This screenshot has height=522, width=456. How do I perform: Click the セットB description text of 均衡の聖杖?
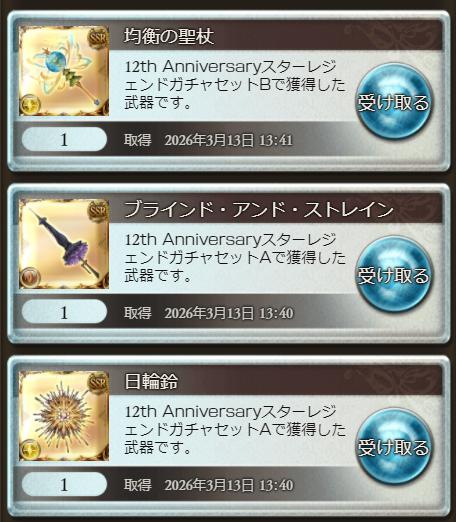click(235, 85)
